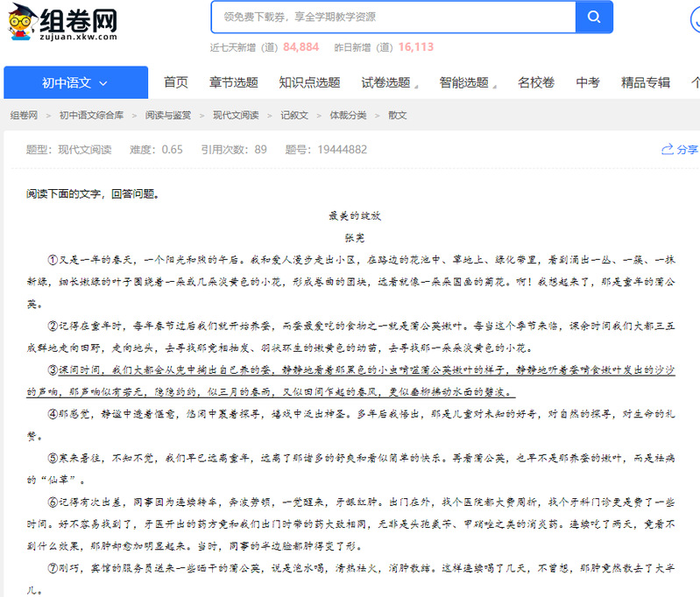The width and height of the screenshot is (700, 597).
Task: Click in the search input field
Action: pyautogui.click(x=392, y=17)
